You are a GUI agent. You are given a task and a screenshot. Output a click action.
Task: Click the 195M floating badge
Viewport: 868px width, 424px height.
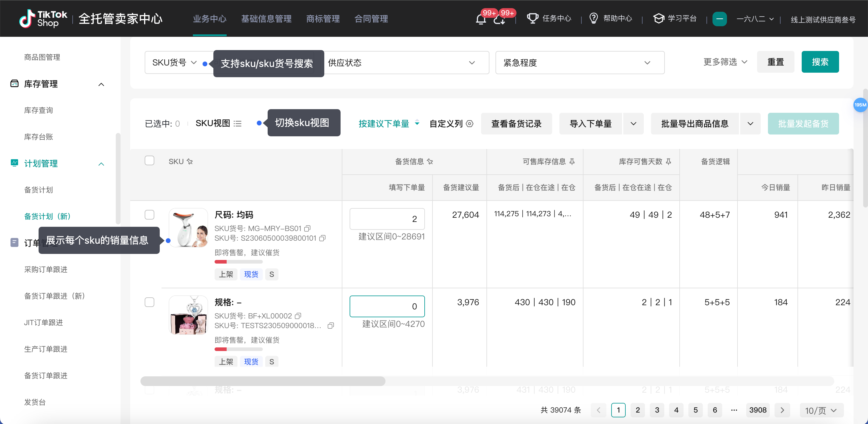coord(860,105)
